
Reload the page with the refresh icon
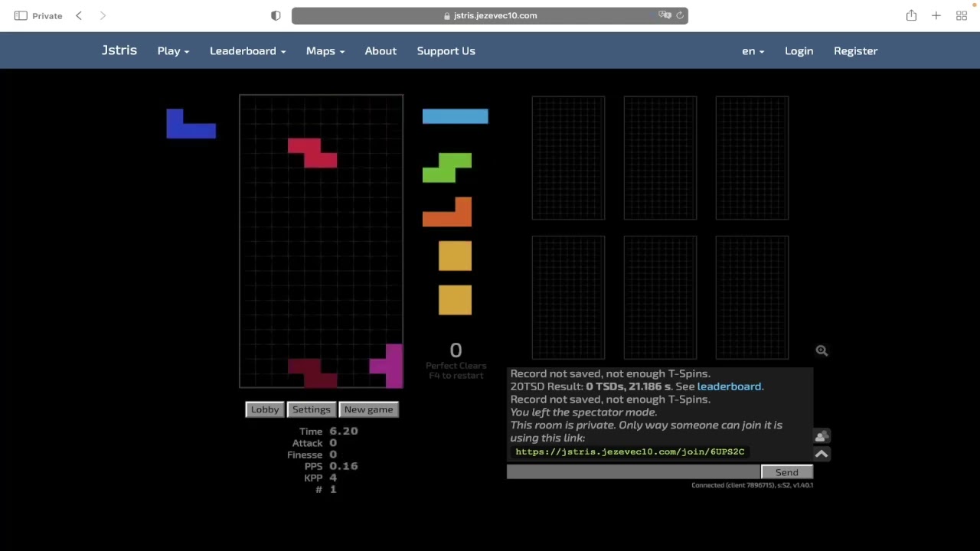679,15
